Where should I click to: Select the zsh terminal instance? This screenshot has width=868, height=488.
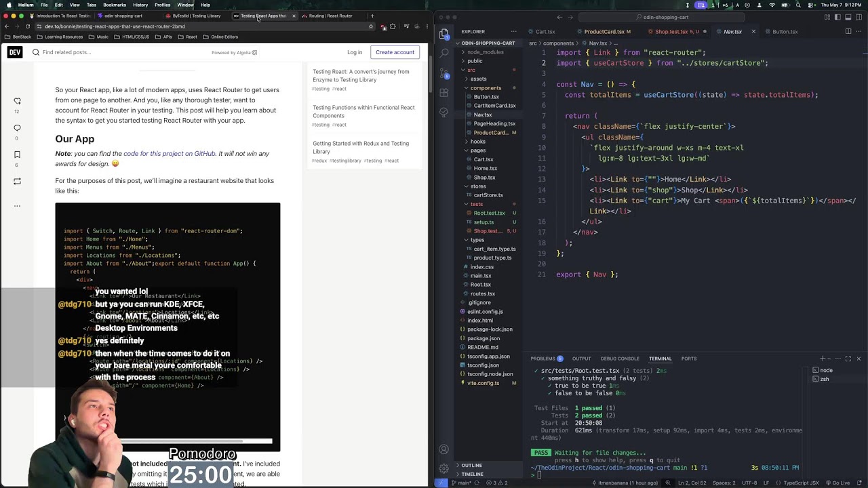coord(824,379)
